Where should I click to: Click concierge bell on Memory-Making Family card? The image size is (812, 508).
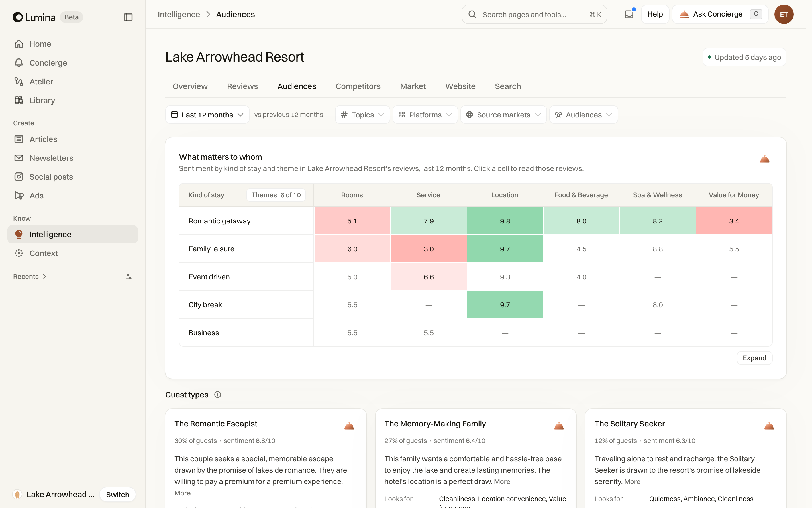(559, 426)
